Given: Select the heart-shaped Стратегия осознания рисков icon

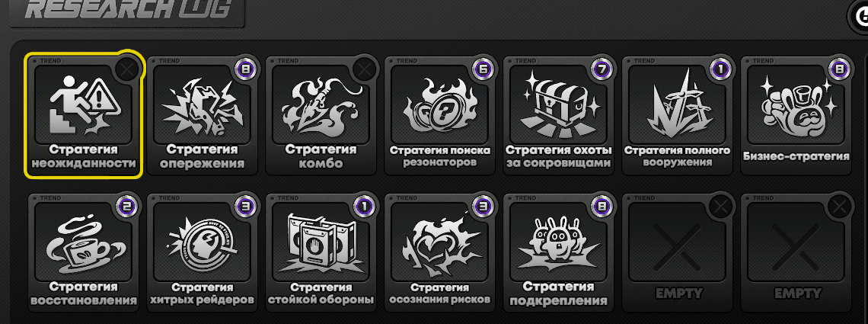Looking at the screenshot, I should coord(439,242).
